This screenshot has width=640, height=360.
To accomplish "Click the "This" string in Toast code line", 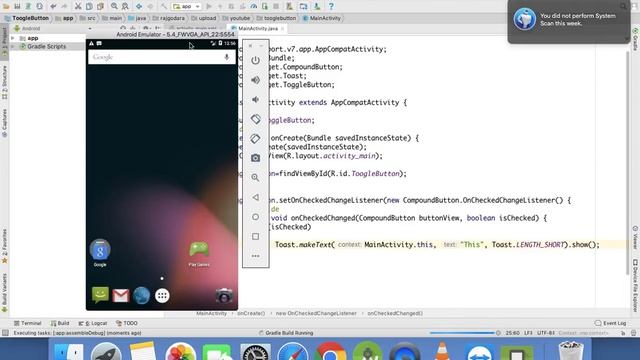I will click(471, 244).
